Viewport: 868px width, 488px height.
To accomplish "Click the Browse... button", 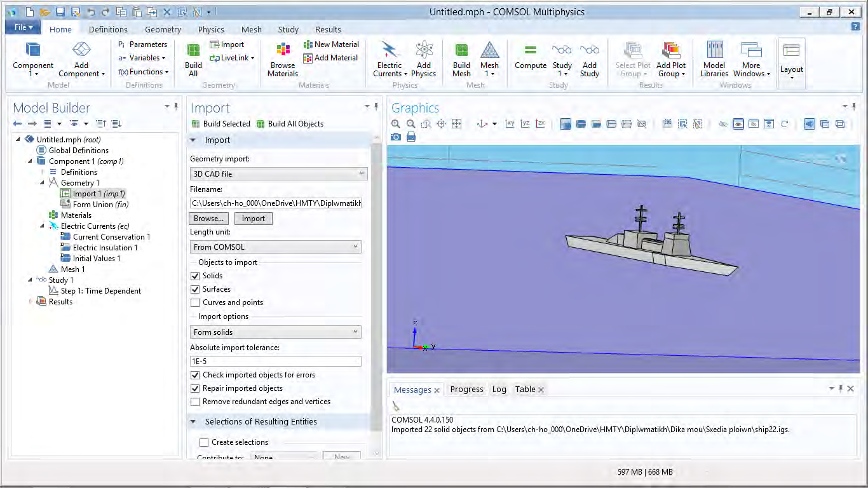I will click(209, 219).
